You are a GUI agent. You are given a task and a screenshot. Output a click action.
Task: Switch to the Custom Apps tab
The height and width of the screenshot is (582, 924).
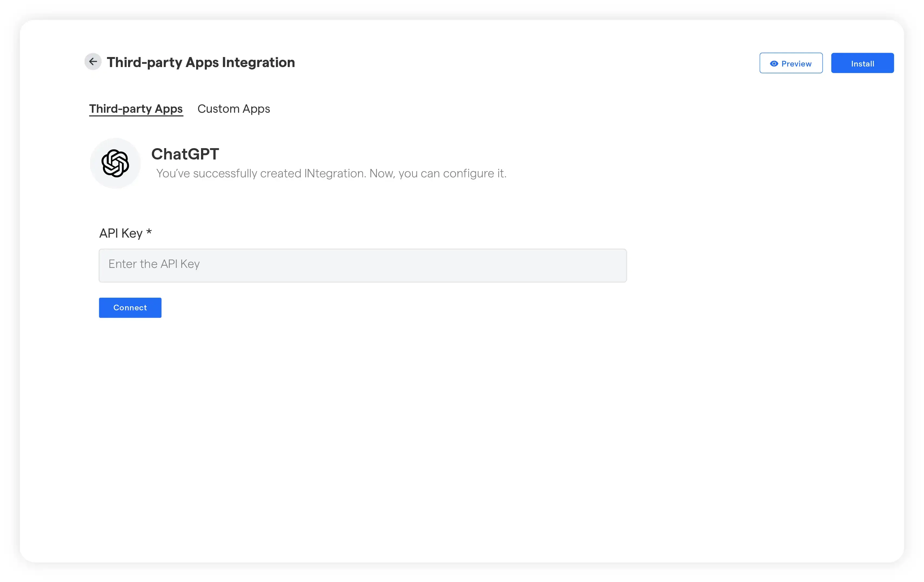point(234,109)
